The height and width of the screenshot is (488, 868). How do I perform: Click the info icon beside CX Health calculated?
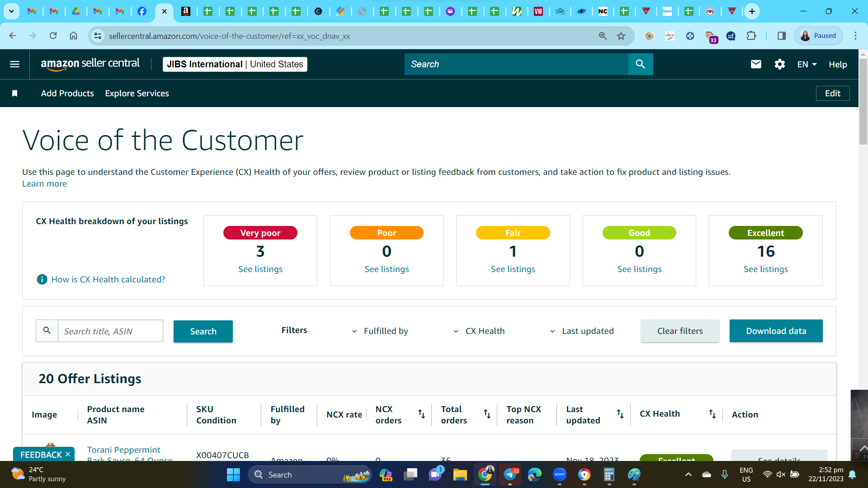coord(42,279)
